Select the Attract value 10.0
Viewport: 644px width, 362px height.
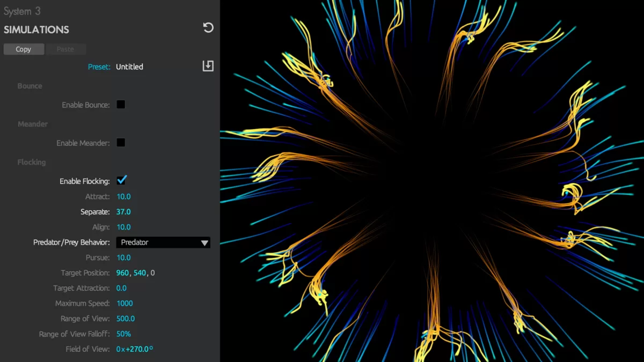pyautogui.click(x=123, y=197)
